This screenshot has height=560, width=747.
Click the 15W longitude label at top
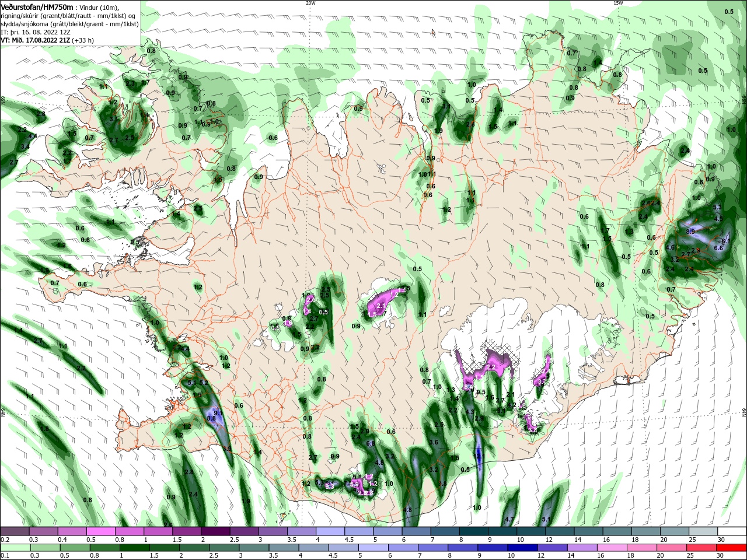618,3
